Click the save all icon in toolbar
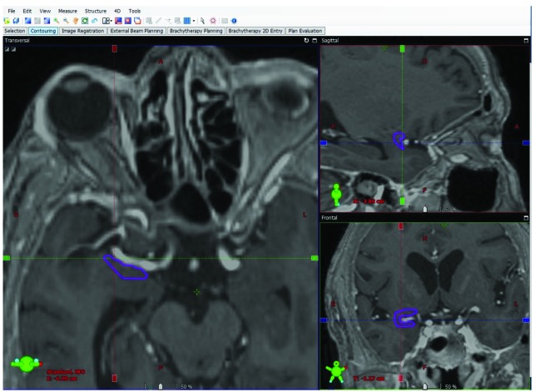Viewport: 535px width, 392px height. [16, 21]
